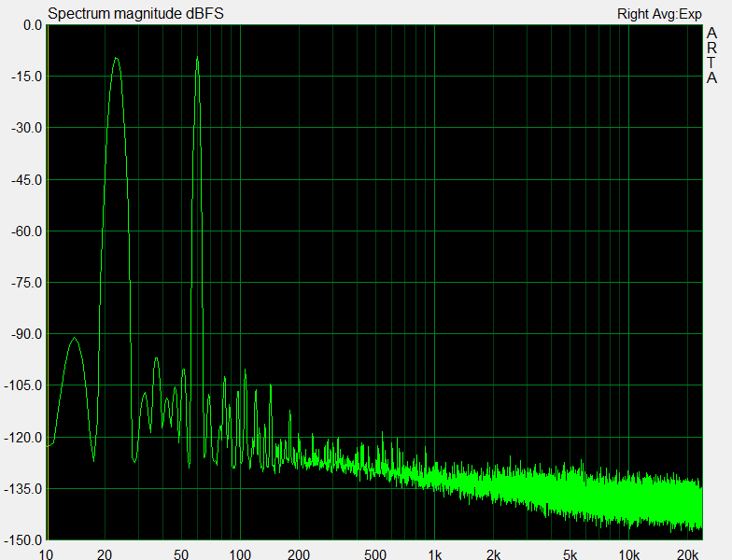Click the 50 Hz frequency label

click(181, 554)
